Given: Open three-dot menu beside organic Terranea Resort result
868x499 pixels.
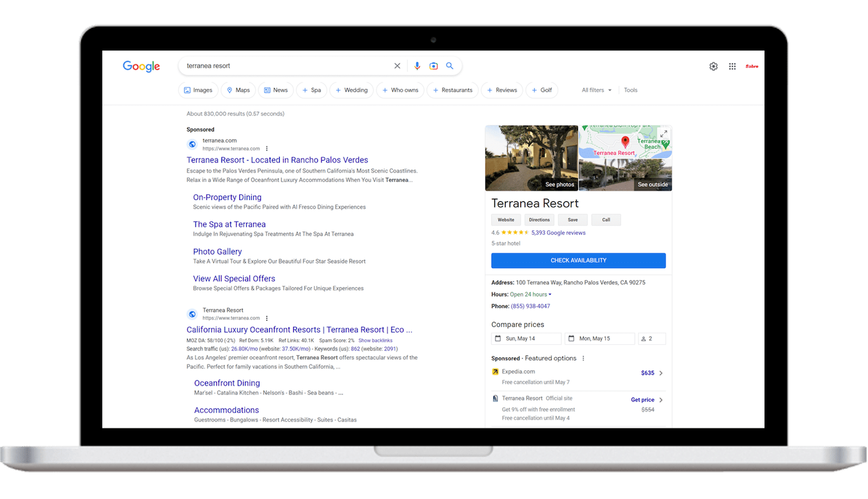Looking at the screenshot, I should pyautogui.click(x=267, y=318).
